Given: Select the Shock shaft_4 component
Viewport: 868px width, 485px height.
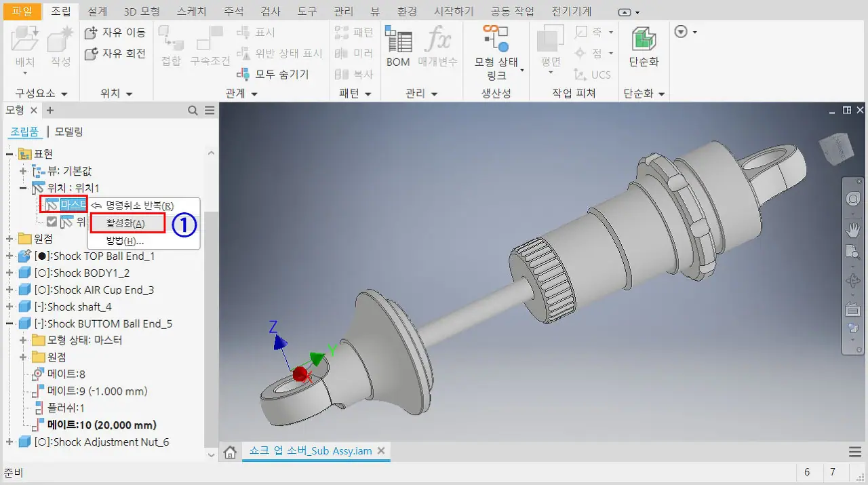Looking at the screenshot, I should coord(73,307).
